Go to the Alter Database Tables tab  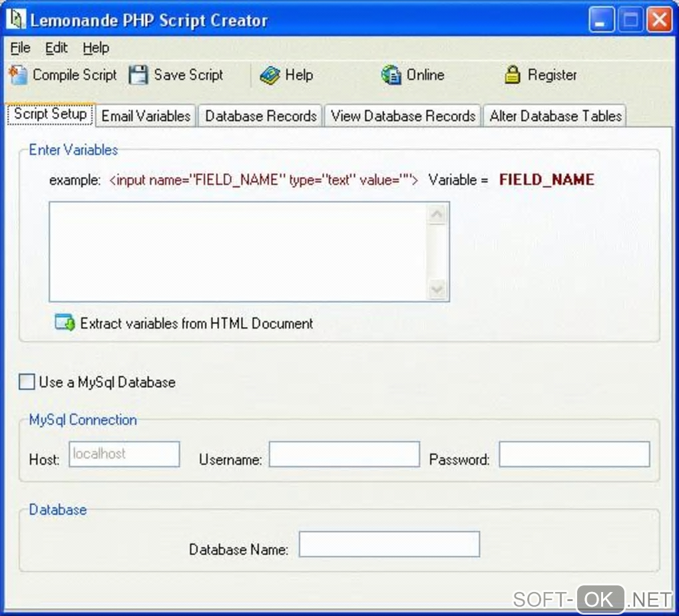tap(556, 116)
